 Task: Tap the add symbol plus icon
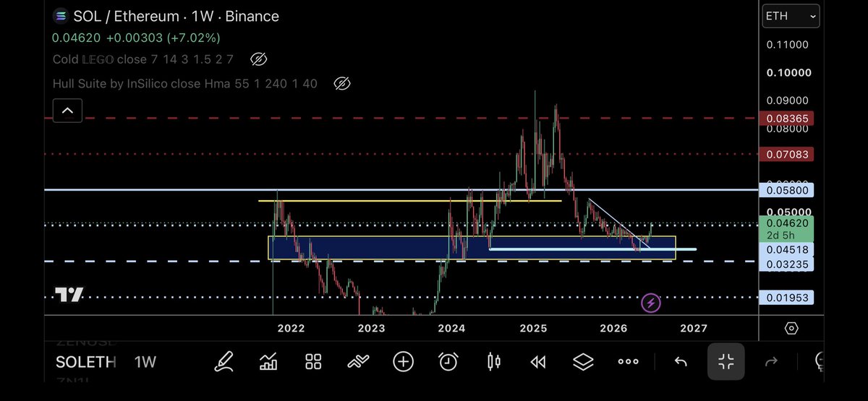[x=404, y=361]
